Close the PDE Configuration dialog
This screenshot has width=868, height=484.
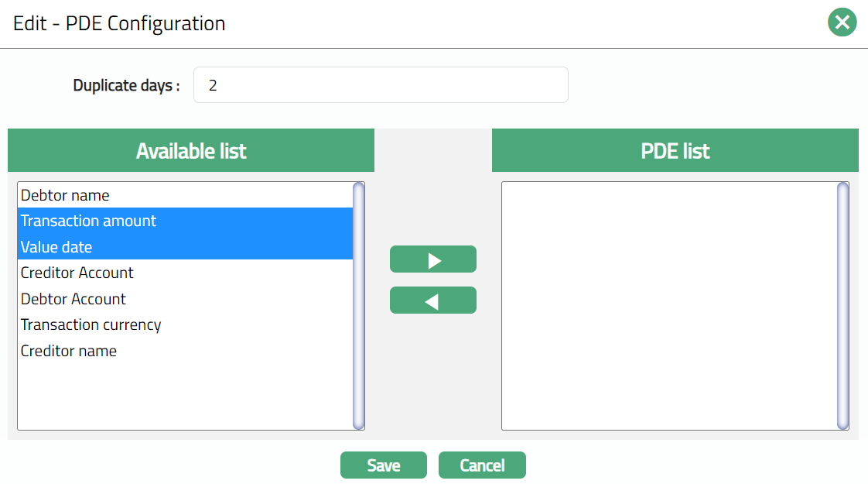click(x=842, y=22)
